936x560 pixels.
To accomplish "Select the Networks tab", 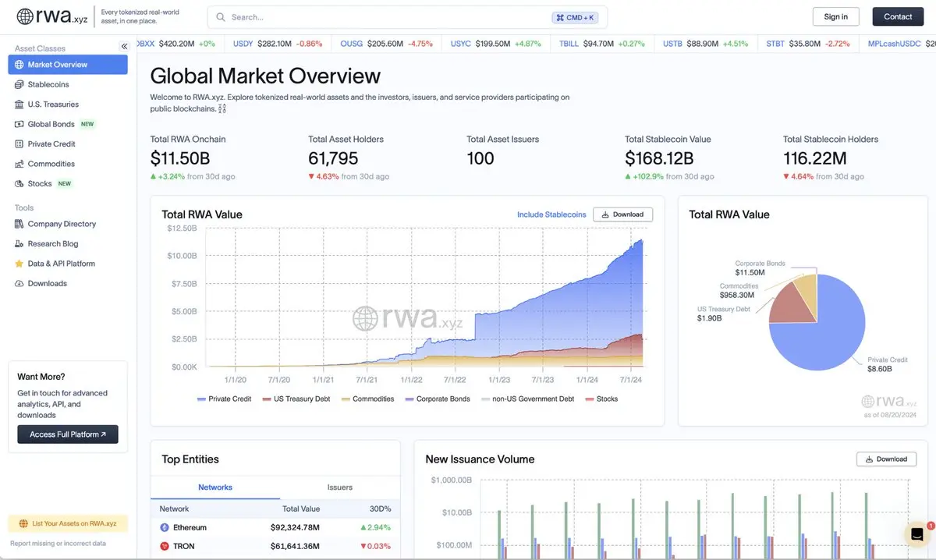I will coord(215,487).
